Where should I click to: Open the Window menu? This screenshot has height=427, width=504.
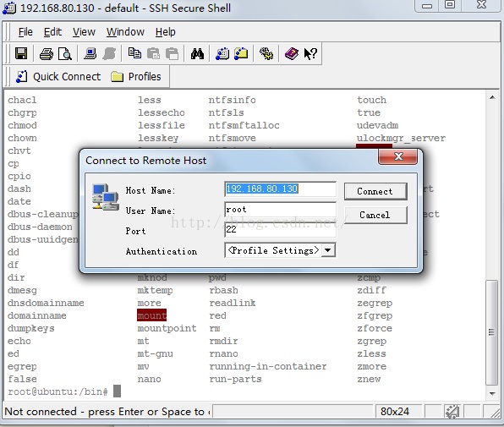pyautogui.click(x=125, y=32)
